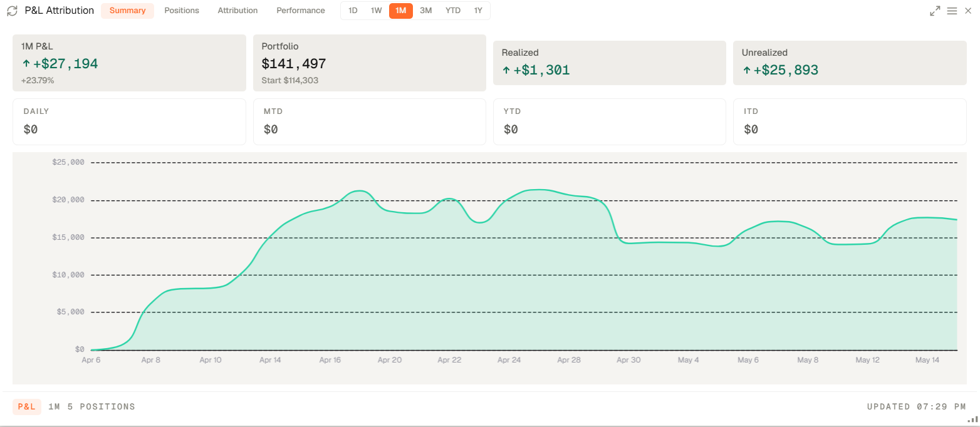Click the $10,000 y-axis label
Screen dimensions: 980x427
69,275
